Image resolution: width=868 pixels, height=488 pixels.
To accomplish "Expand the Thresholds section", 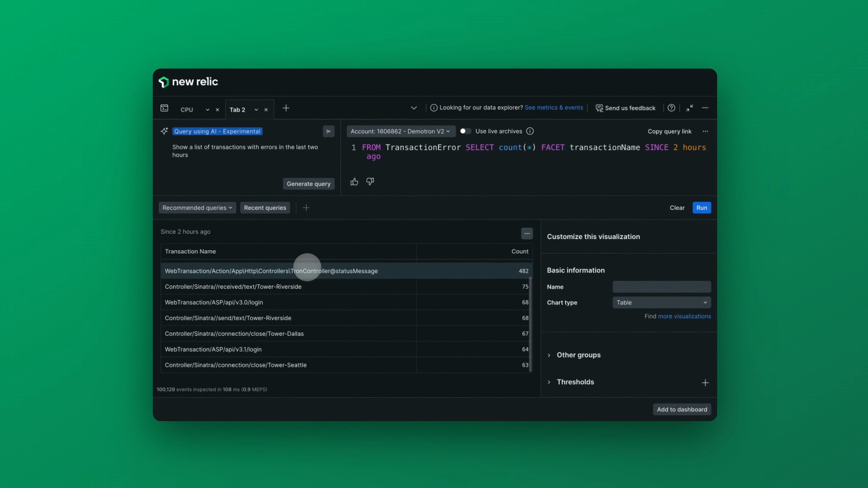I will point(571,382).
